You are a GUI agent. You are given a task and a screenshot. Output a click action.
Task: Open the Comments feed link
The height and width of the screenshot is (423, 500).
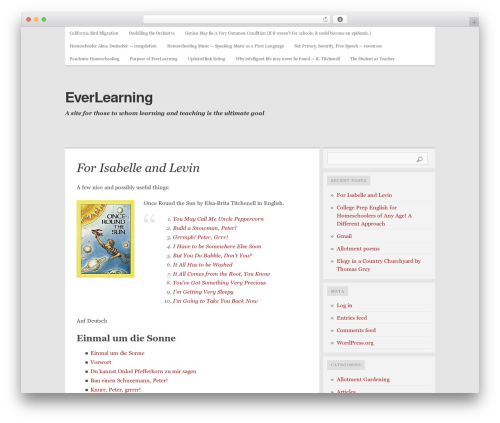click(x=356, y=330)
